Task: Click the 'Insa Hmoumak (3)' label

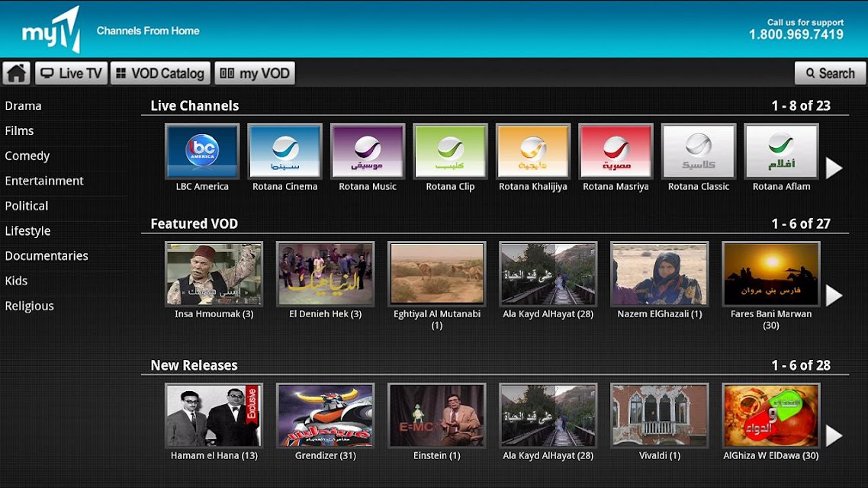Action: (214, 314)
